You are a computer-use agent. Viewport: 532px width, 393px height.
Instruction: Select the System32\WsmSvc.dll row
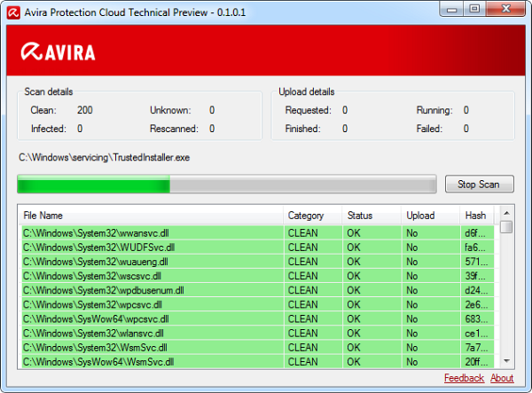pyautogui.click(x=258, y=347)
